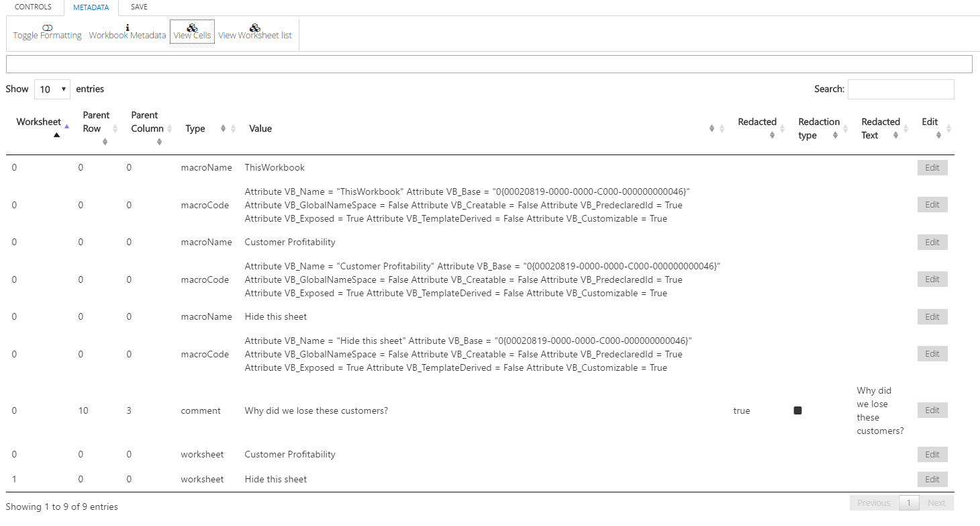Sort table by Type column
Image resolution: width=980 pixels, height=526 pixels.
pos(195,128)
